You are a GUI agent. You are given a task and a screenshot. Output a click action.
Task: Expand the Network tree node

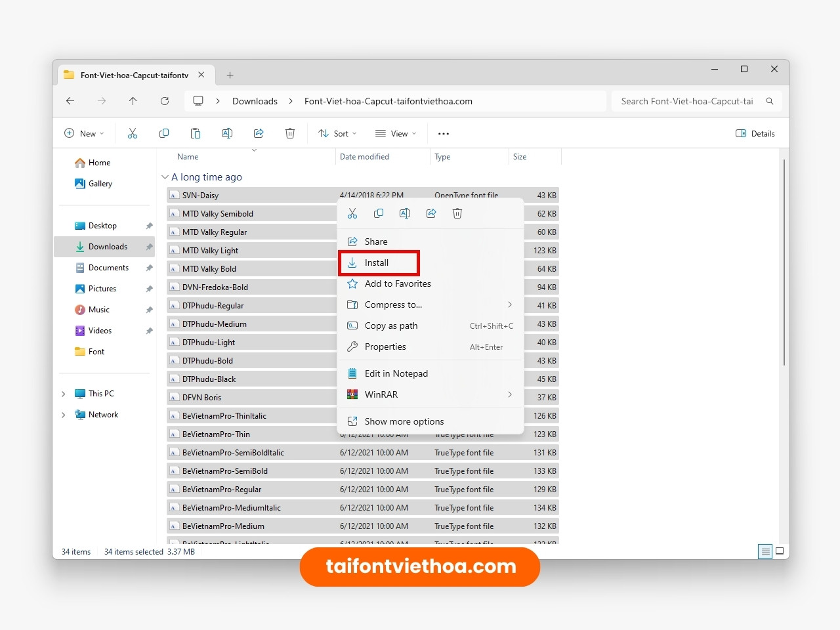click(x=63, y=415)
